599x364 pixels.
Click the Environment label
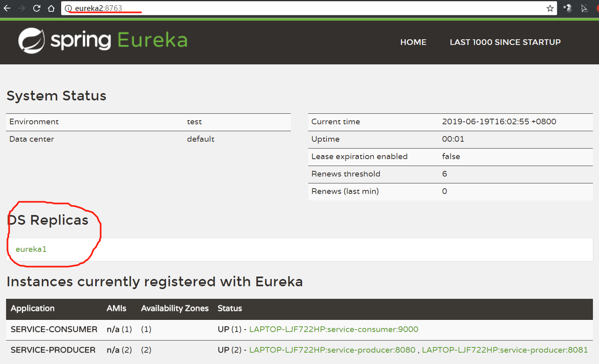(x=34, y=122)
